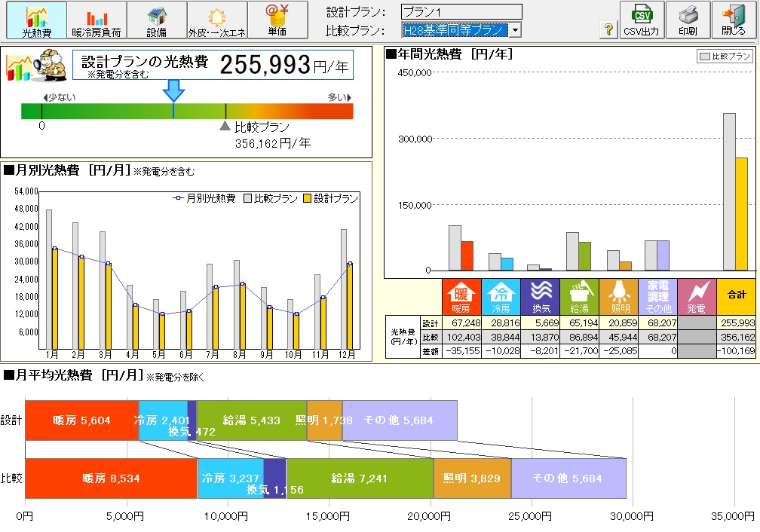Click the 家電調理その他 category icon
Screen dimensions: 760x532
[657, 297]
